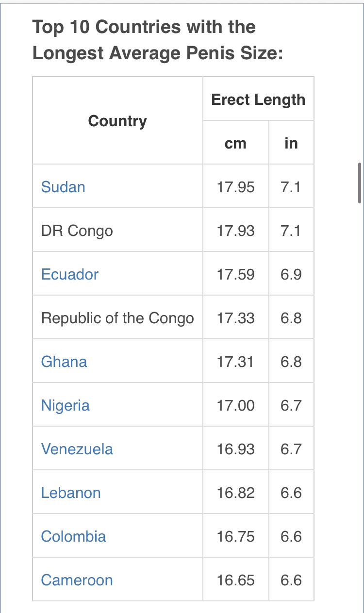Go to the Lebanon link

[x=71, y=493]
